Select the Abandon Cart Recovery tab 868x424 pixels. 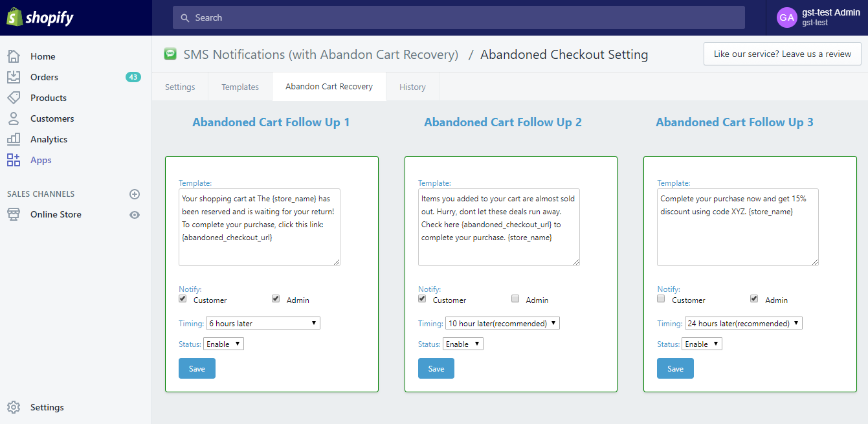(329, 87)
